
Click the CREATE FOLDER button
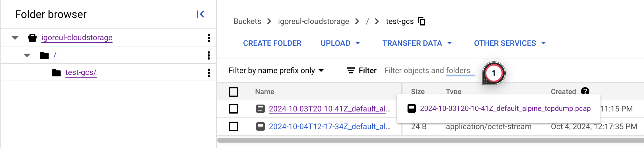pyautogui.click(x=272, y=43)
